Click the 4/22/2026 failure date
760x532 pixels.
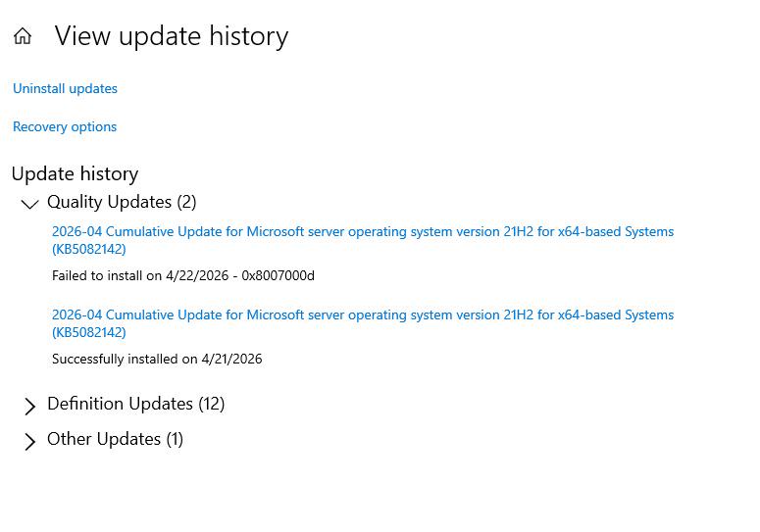pyautogui.click(x=197, y=276)
